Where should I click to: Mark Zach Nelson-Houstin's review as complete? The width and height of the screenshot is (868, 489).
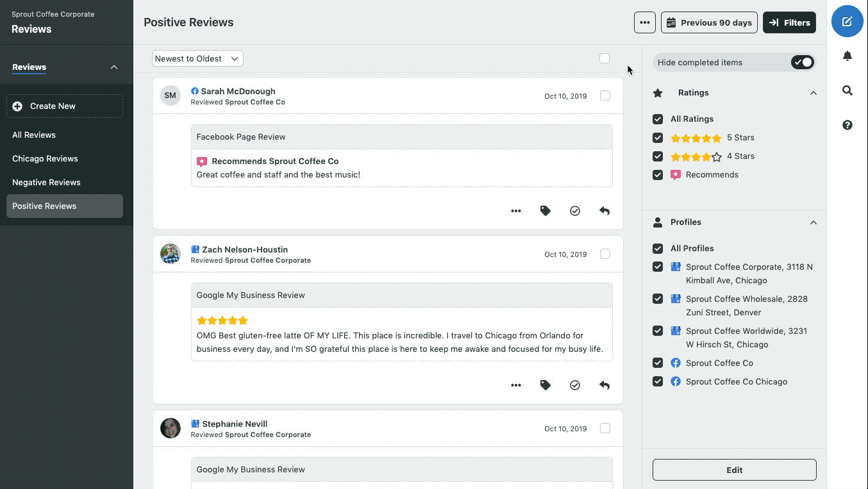tap(575, 385)
